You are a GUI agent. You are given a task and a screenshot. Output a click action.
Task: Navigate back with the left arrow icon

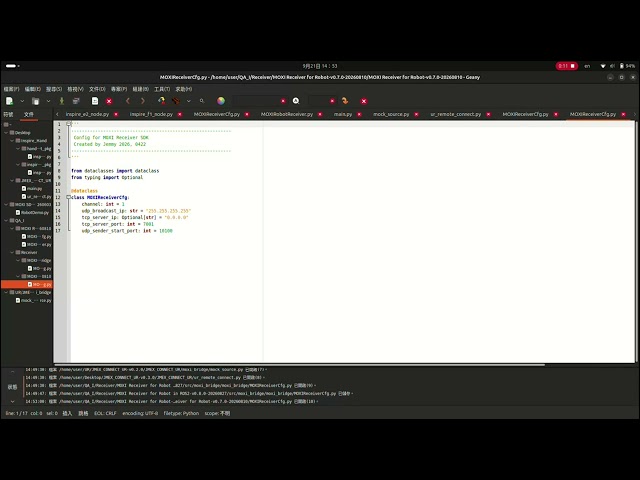point(128,101)
